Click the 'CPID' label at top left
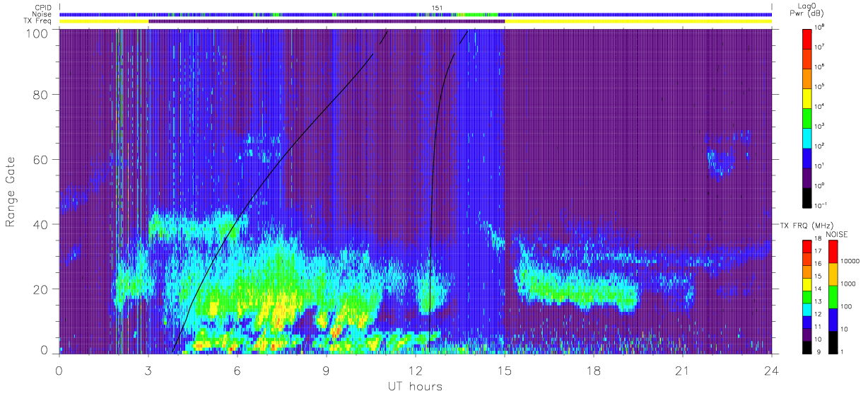 click(44, 7)
